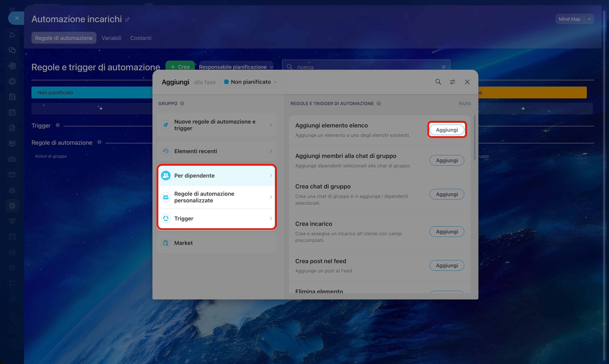
Task: Open chat icon in left sidebar
Action: tap(12, 50)
